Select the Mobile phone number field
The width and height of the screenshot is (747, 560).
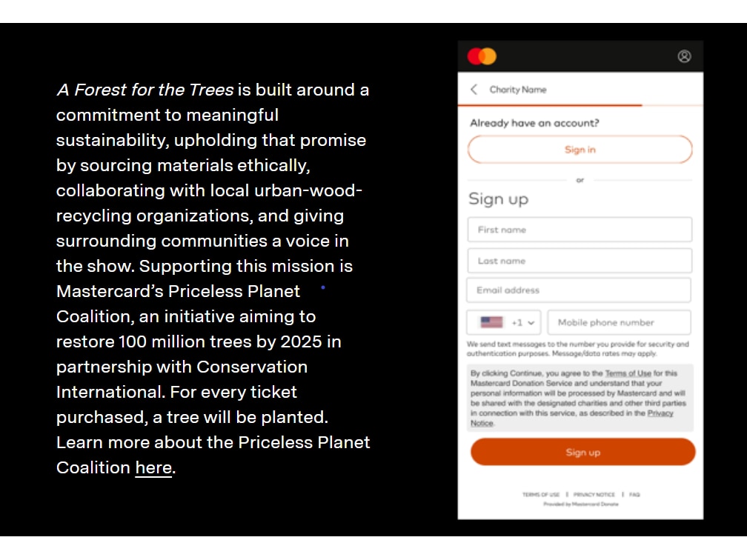[x=620, y=322]
